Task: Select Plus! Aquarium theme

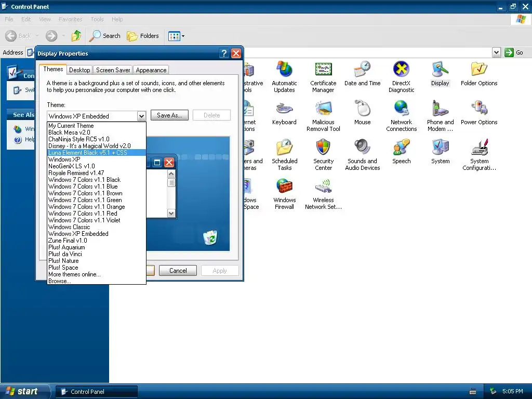Action: [x=96, y=247]
